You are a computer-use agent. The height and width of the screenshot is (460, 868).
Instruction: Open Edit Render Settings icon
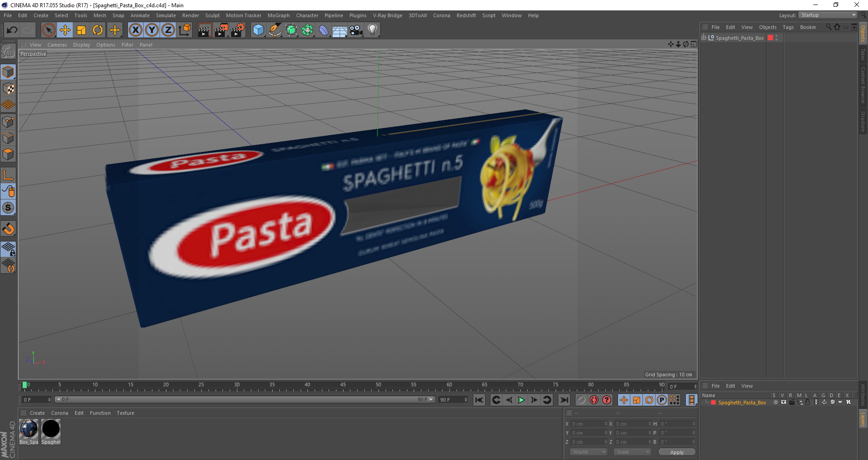click(238, 30)
